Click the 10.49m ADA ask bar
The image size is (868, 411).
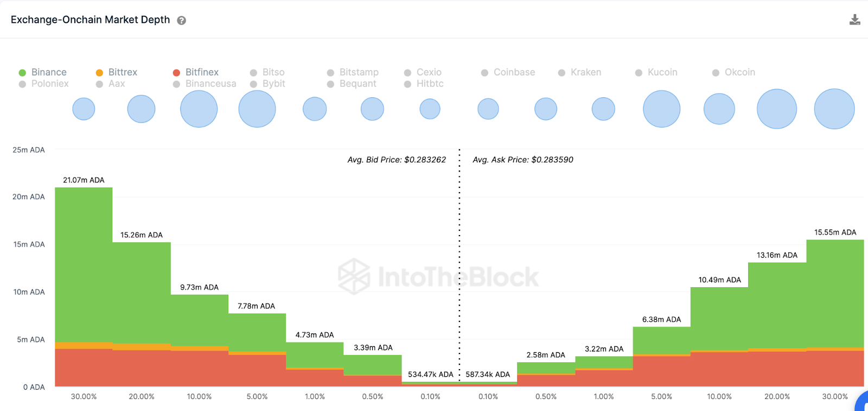tap(719, 320)
